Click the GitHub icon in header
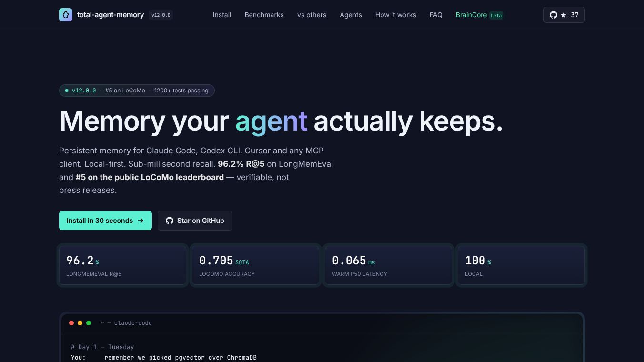The width and height of the screenshot is (644, 362). point(553,15)
